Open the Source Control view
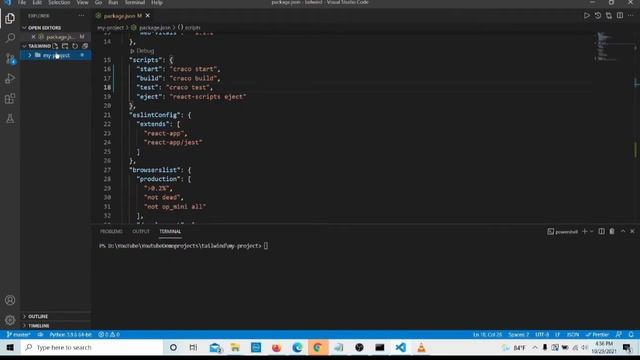Viewport: 640px width, 360px height. (10, 58)
